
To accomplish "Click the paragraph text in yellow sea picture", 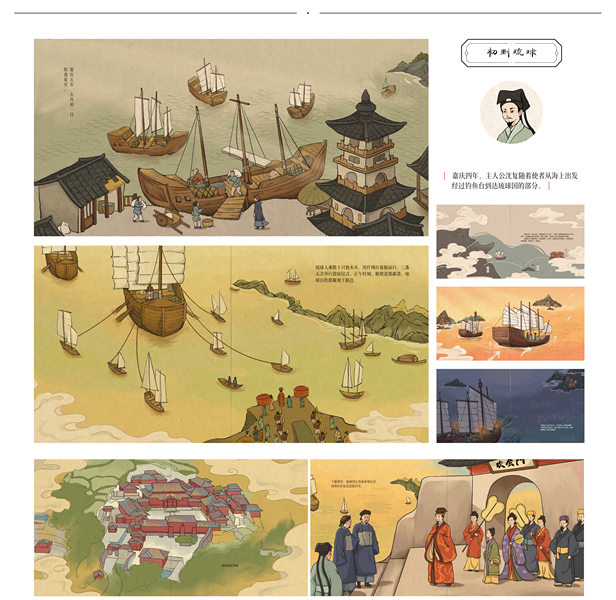I will (x=362, y=273).
